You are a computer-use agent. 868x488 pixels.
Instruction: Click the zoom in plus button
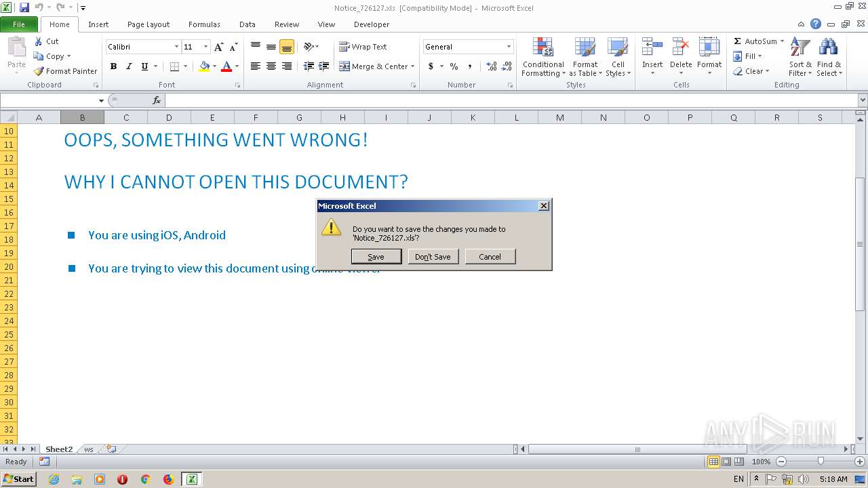(x=860, y=462)
